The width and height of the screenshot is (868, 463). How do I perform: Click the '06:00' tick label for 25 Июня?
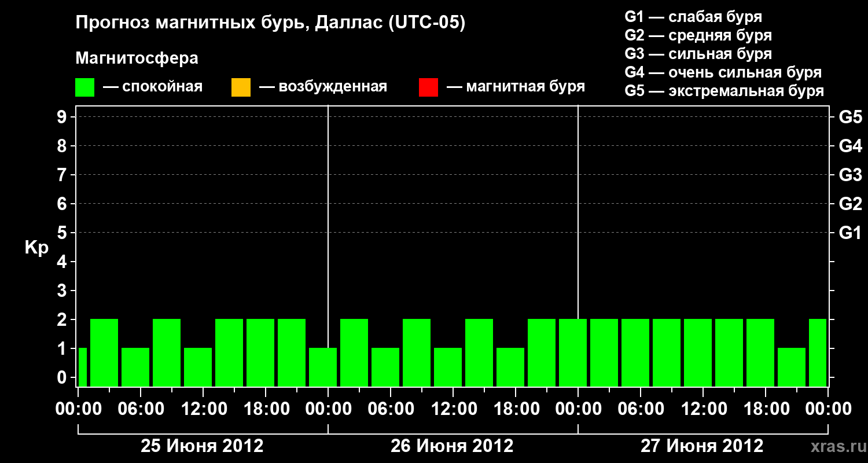[x=141, y=409]
